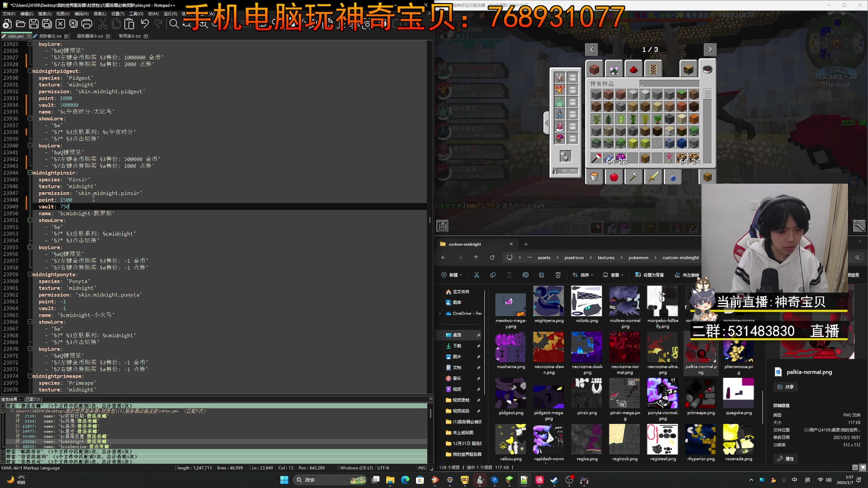Click the Open file icon in Notepad++ toolbar
868x488 pixels.
(x=20, y=24)
